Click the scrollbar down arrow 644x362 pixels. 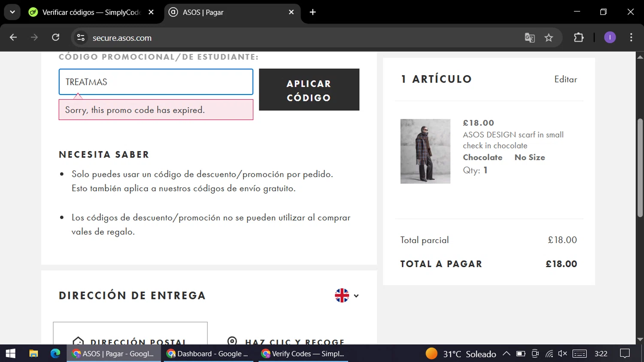[640, 339]
